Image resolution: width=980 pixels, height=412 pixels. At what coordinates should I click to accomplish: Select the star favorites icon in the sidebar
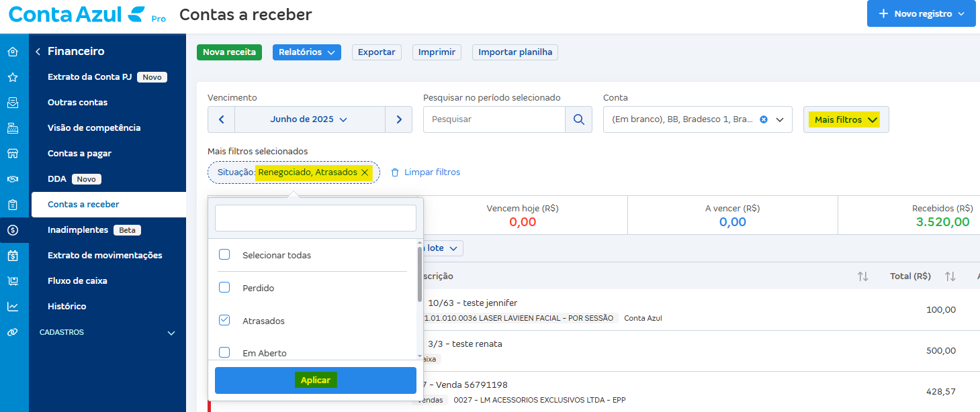coord(13,76)
